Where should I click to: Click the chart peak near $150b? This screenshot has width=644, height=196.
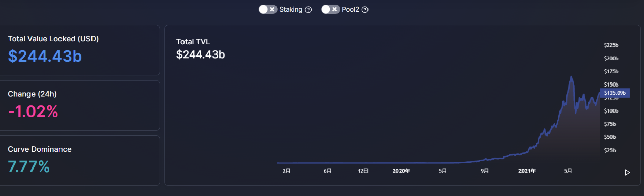(572, 77)
